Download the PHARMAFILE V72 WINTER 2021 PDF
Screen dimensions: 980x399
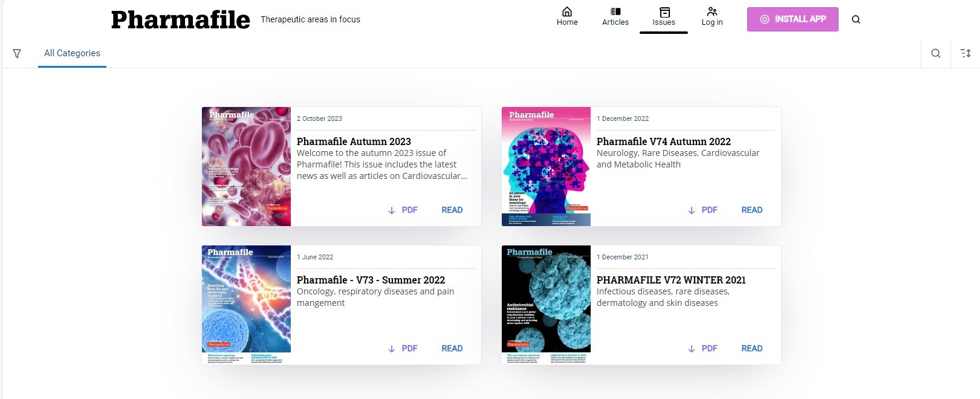coord(703,348)
